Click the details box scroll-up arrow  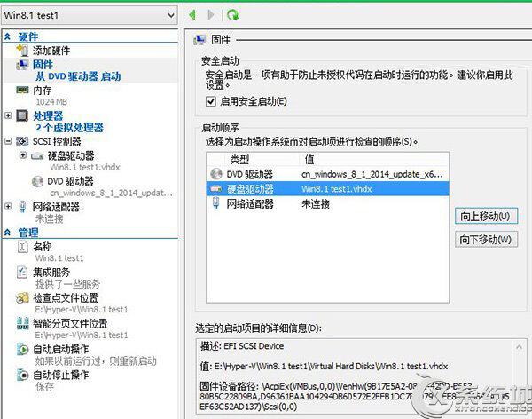coord(519,347)
